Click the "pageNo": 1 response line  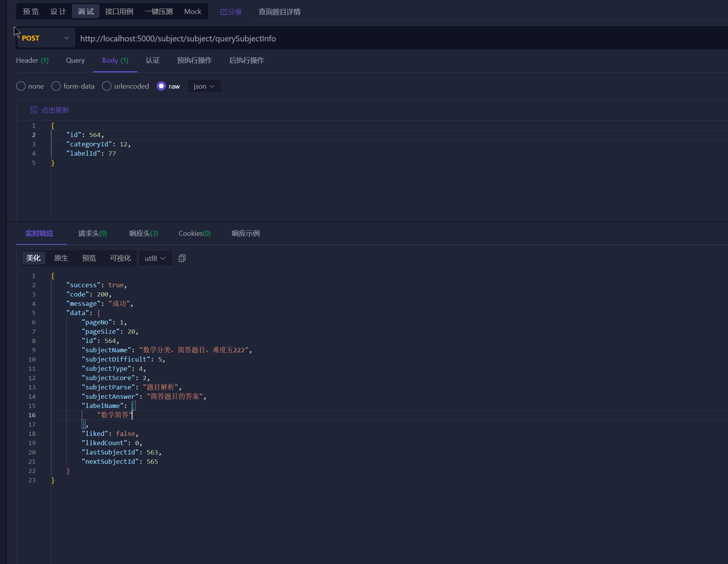point(104,322)
